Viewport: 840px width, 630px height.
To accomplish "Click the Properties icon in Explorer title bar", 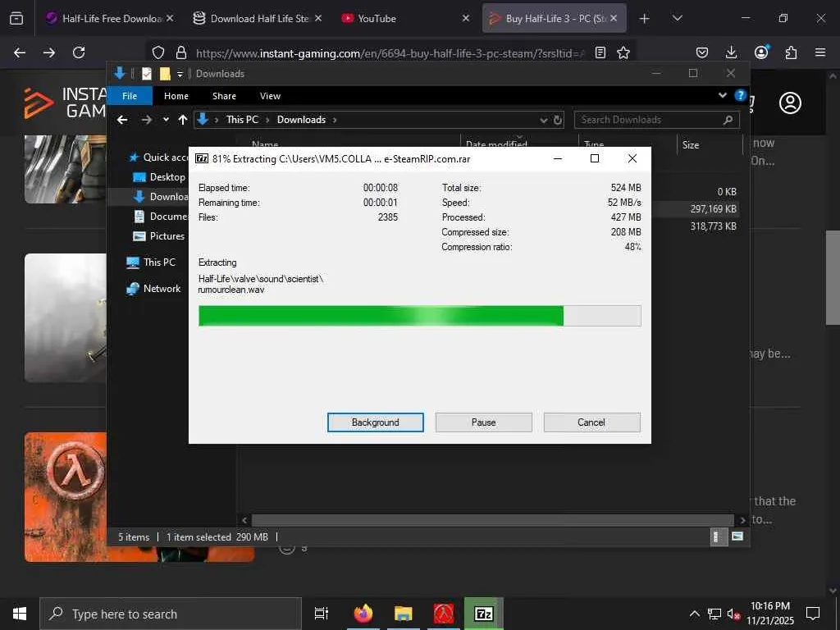I will (x=146, y=73).
